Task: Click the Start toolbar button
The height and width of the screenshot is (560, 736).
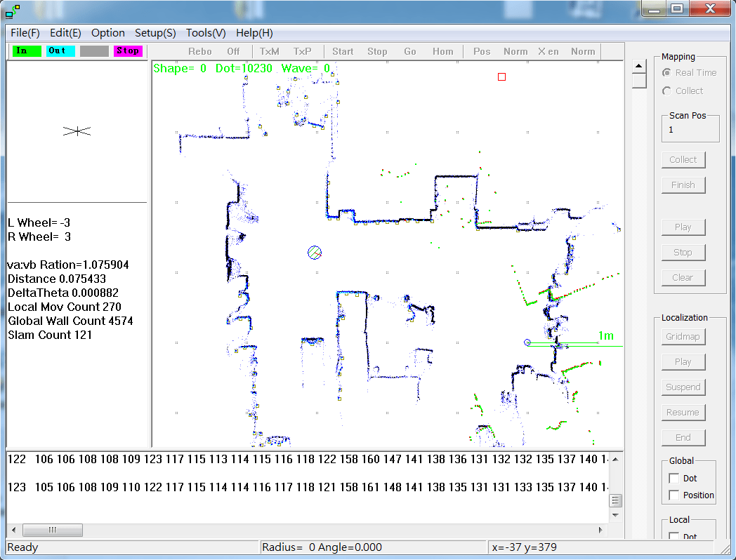Action: tap(343, 52)
